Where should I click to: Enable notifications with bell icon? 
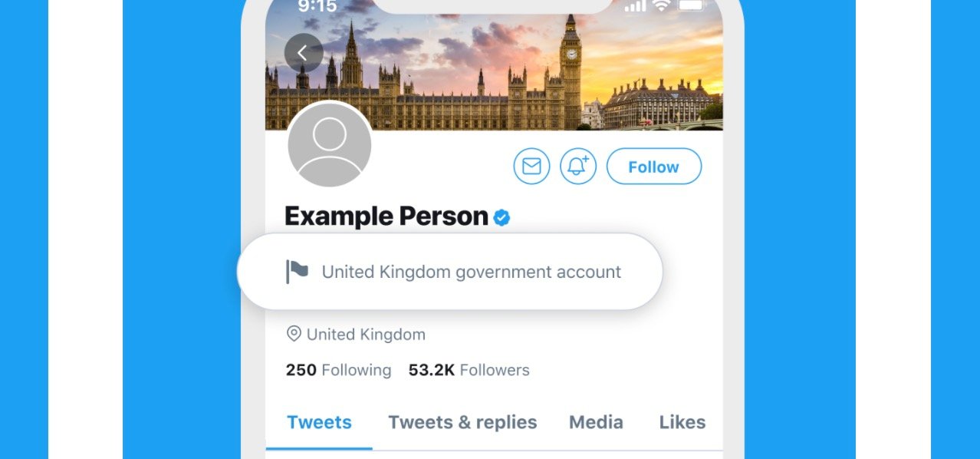(x=578, y=167)
